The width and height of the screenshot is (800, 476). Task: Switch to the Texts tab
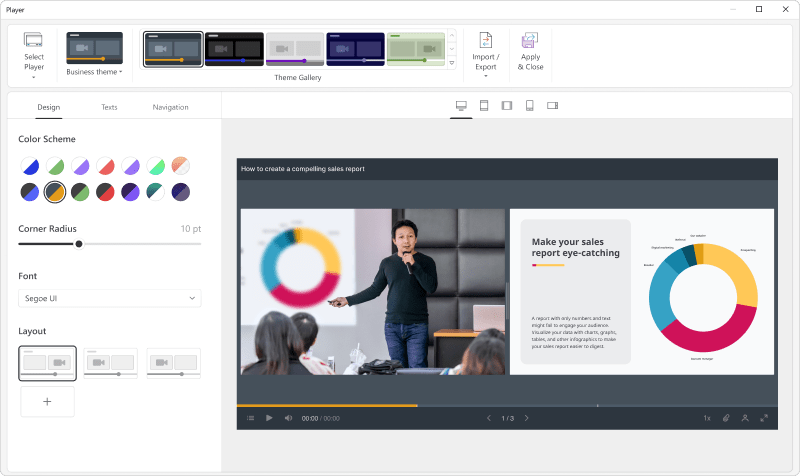click(109, 107)
